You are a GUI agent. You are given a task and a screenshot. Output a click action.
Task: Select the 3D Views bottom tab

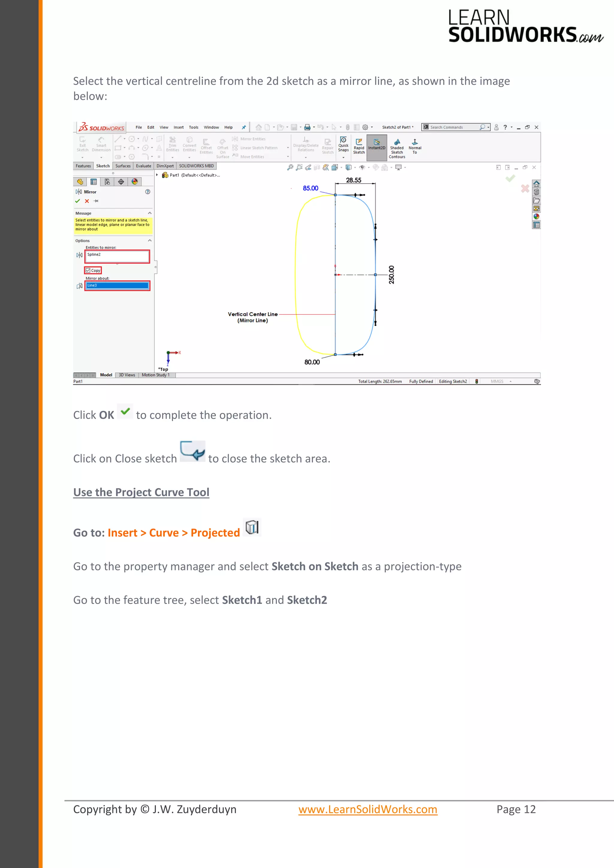127,375
